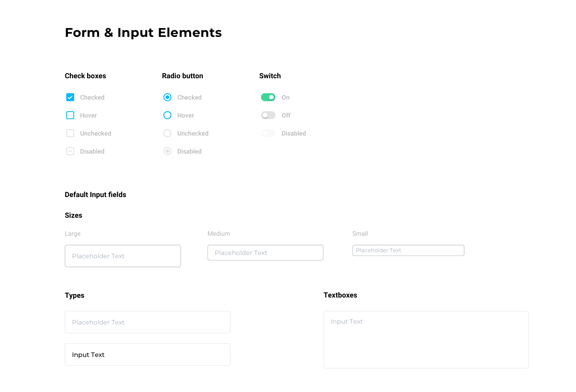Turn on the "Off" switch
This screenshot has height=392, width=576.
point(268,115)
